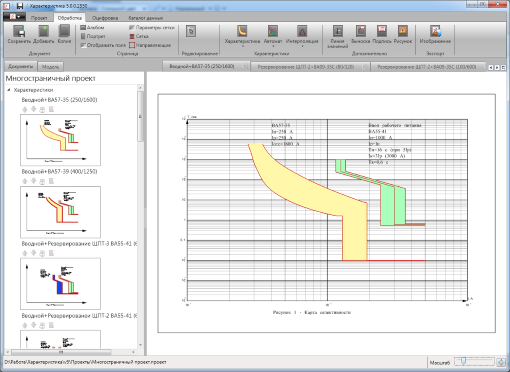Click third small icon under Вводной+ВА57-35 (250/1600)
The image size is (510, 372).
42,109
